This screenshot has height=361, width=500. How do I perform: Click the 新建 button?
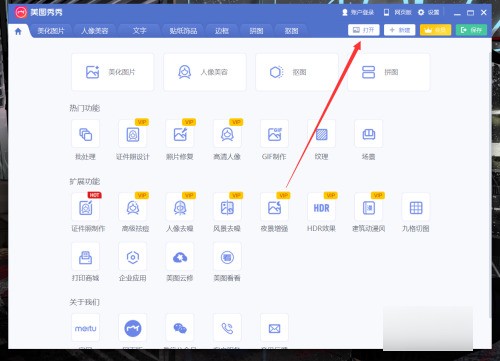(x=399, y=30)
